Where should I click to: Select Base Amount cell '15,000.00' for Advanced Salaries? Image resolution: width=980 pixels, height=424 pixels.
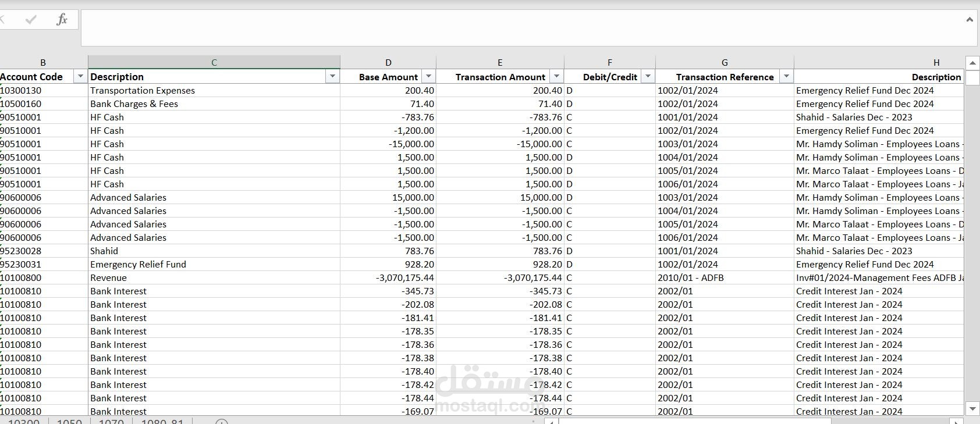[x=388, y=197]
